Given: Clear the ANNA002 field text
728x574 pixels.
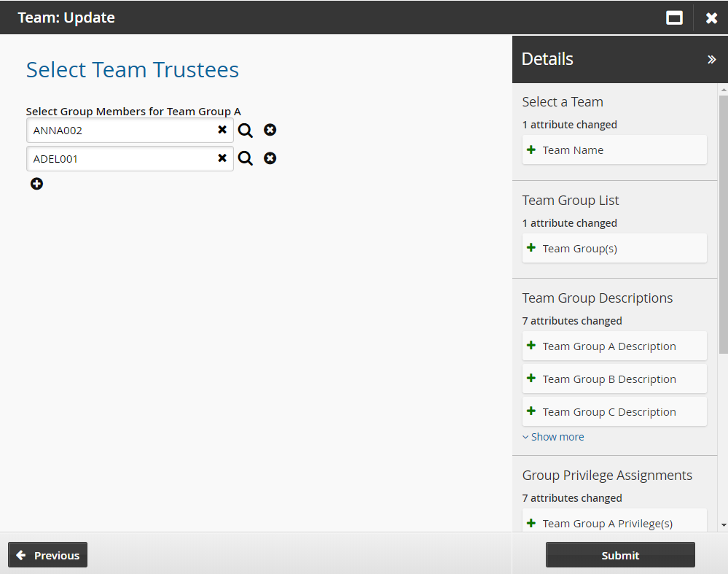Looking at the screenshot, I should point(222,130).
